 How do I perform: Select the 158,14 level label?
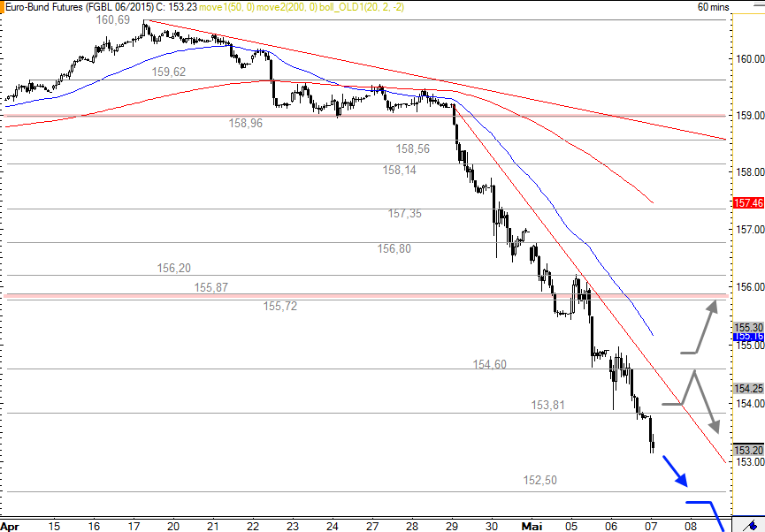[x=400, y=171]
